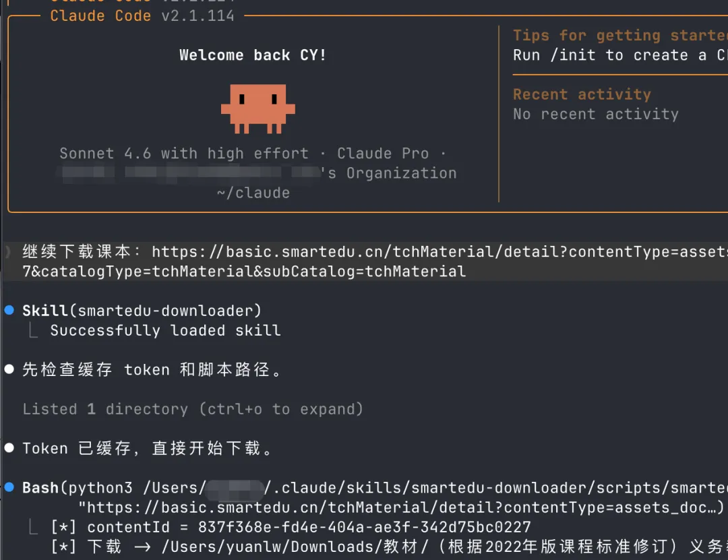Select the Tips for getting started heading
Image resolution: width=728 pixels, height=560 pixels.
point(620,35)
